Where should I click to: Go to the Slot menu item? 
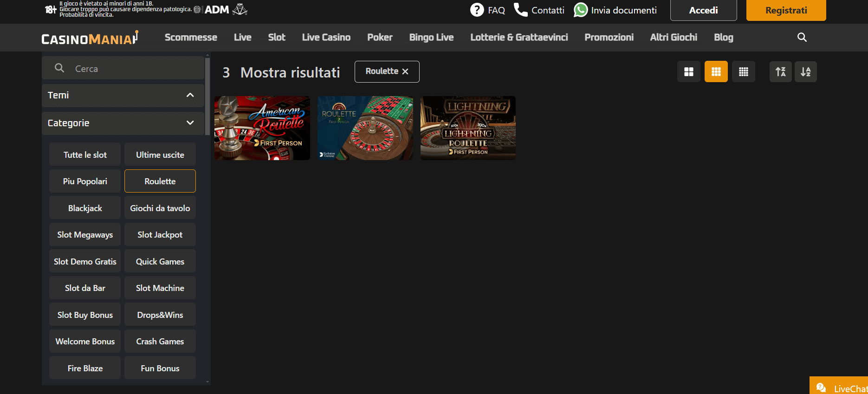coord(277,37)
